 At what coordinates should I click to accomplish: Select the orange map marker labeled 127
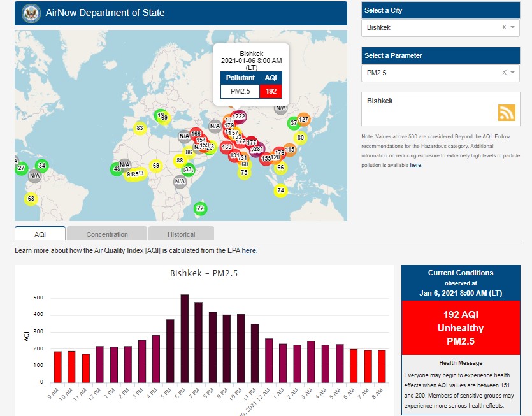tap(304, 120)
